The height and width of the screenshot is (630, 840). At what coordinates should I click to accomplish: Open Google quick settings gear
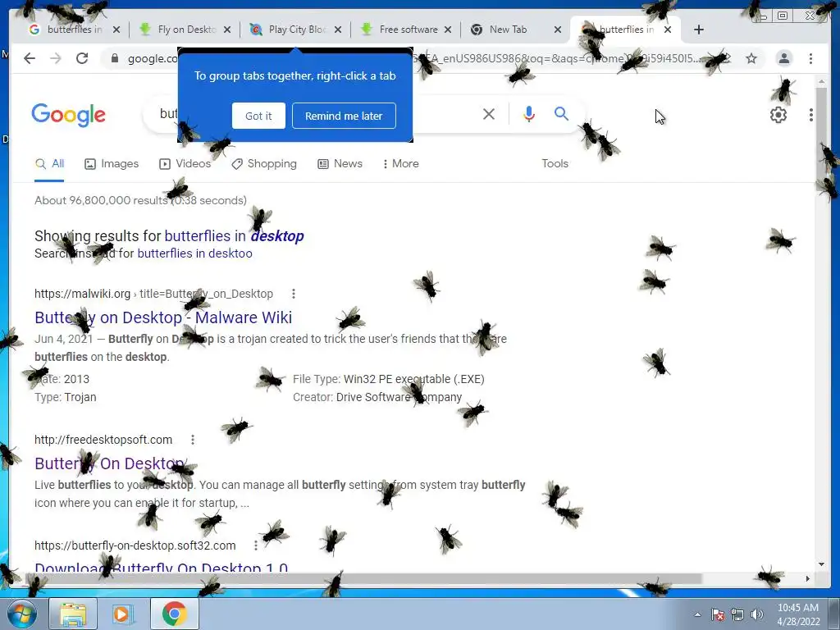pyautogui.click(x=778, y=115)
